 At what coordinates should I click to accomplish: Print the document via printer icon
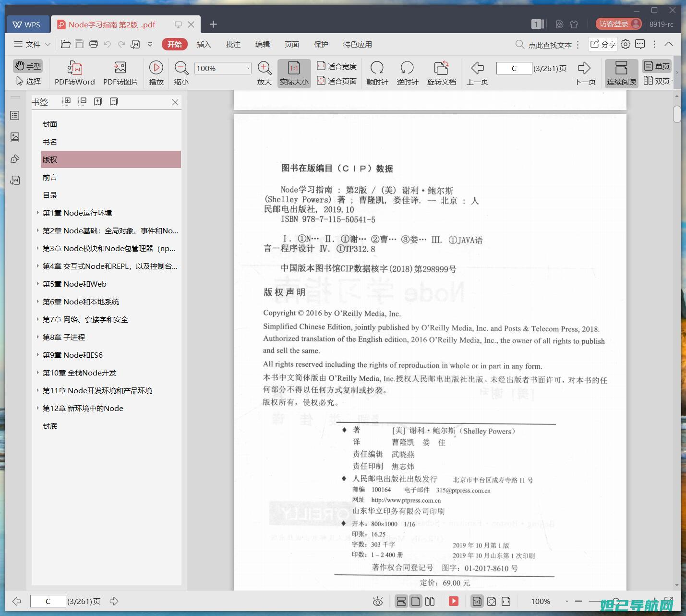[94, 44]
